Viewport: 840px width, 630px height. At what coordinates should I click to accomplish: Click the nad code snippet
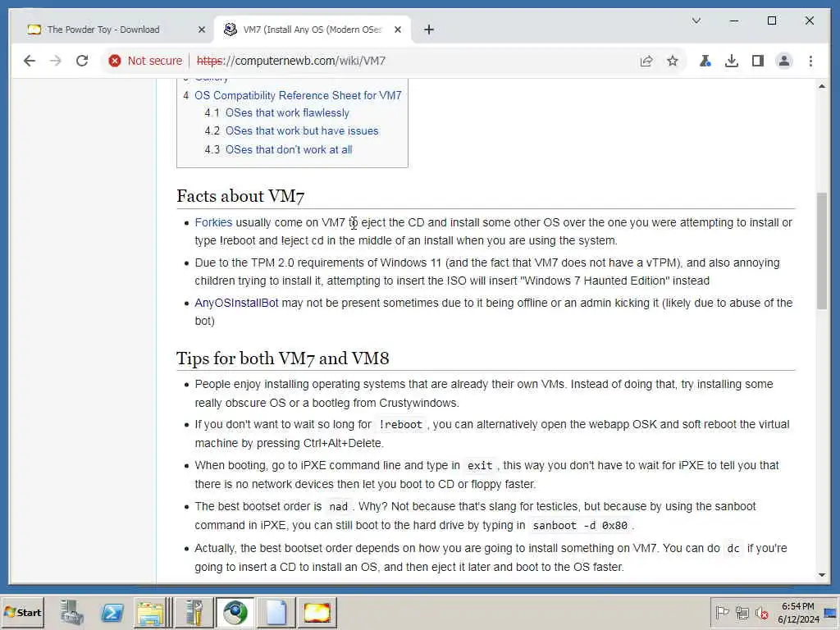pyautogui.click(x=338, y=507)
